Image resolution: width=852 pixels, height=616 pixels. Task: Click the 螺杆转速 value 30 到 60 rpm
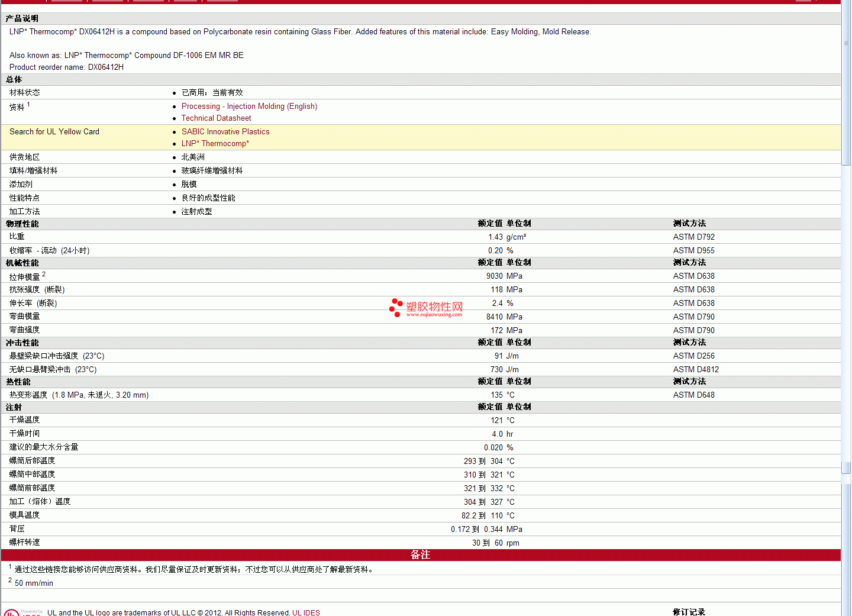[496, 543]
